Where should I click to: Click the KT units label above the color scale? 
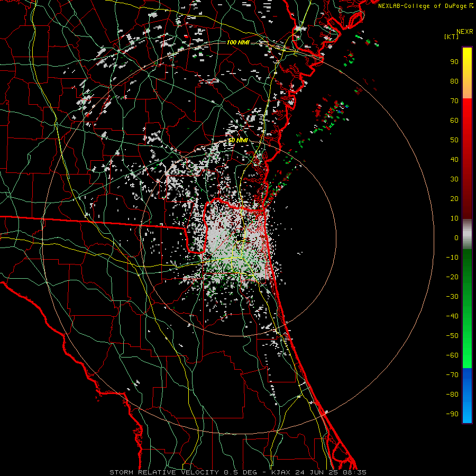coord(452,36)
